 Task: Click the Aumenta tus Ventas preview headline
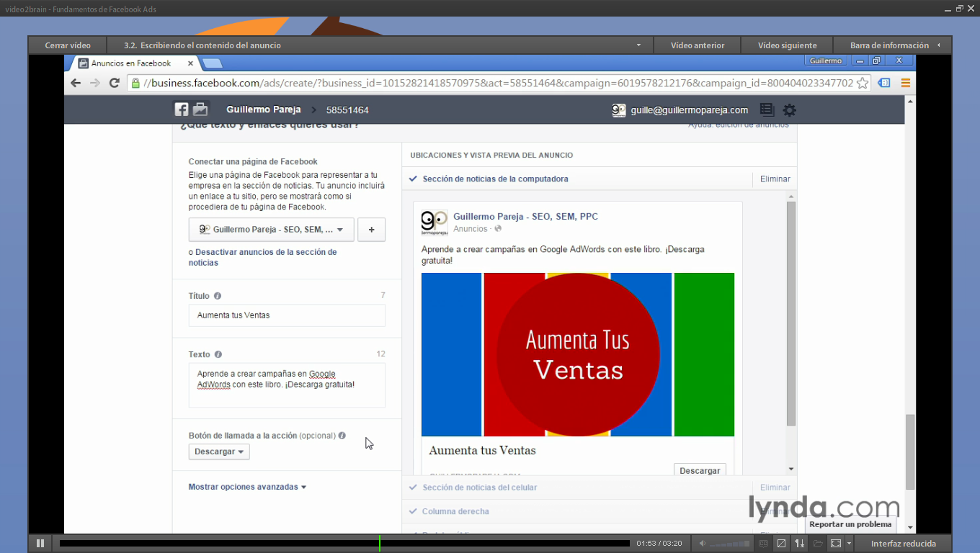[482, 450]
